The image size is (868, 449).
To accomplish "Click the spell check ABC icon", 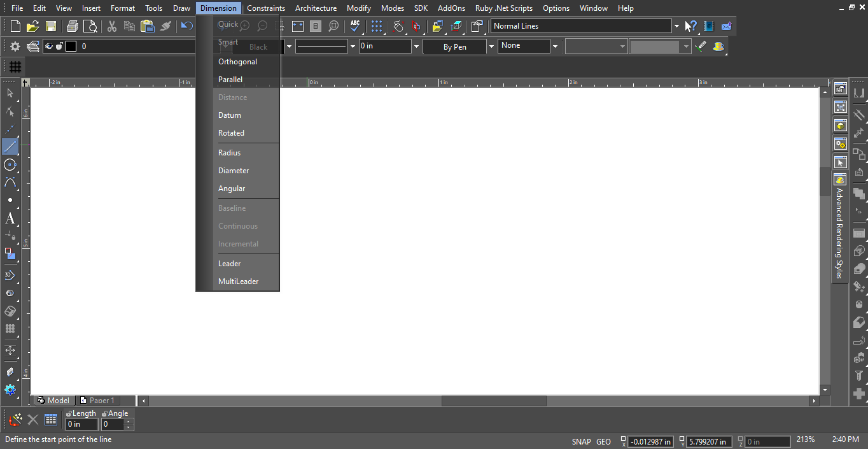I will [355, 26].
